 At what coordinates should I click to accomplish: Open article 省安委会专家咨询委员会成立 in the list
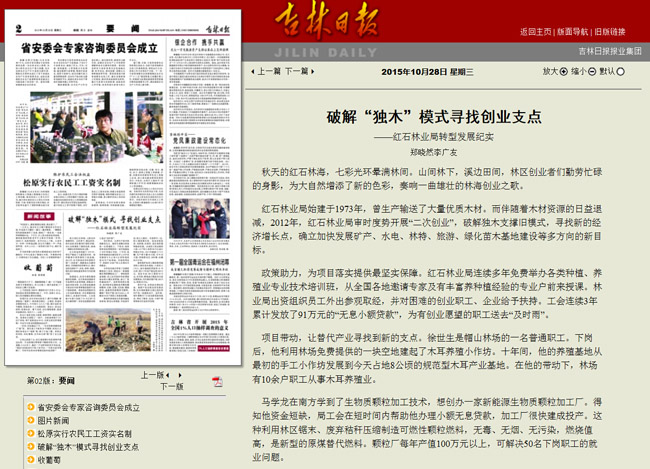tap(89, 408)
